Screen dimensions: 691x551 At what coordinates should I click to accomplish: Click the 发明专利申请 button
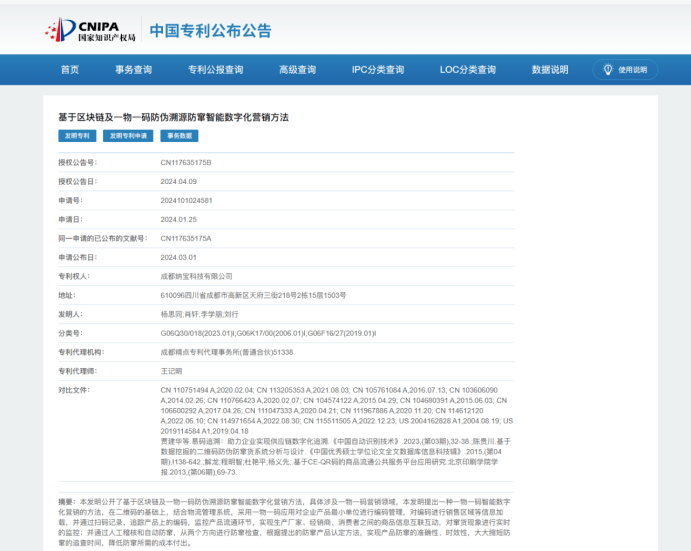click(x=128, y=136)
